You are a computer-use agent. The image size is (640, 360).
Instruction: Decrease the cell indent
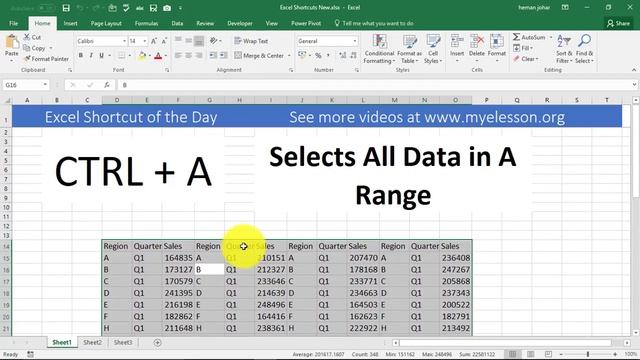coord(213,56)
